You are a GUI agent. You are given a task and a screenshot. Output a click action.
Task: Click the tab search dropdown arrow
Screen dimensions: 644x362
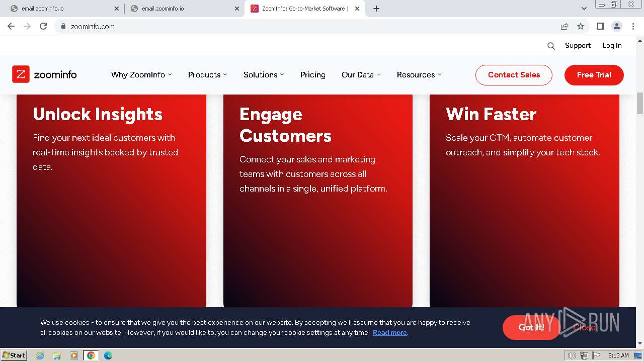[x=584, y=9]
